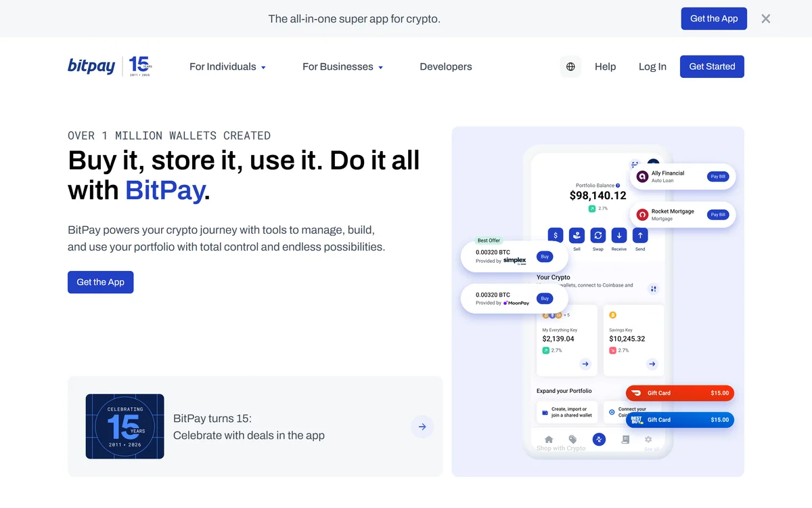The height and width of the screenshot is (508, 812).
Task: Click the Best Offer label
Action: tap(489, 240)
